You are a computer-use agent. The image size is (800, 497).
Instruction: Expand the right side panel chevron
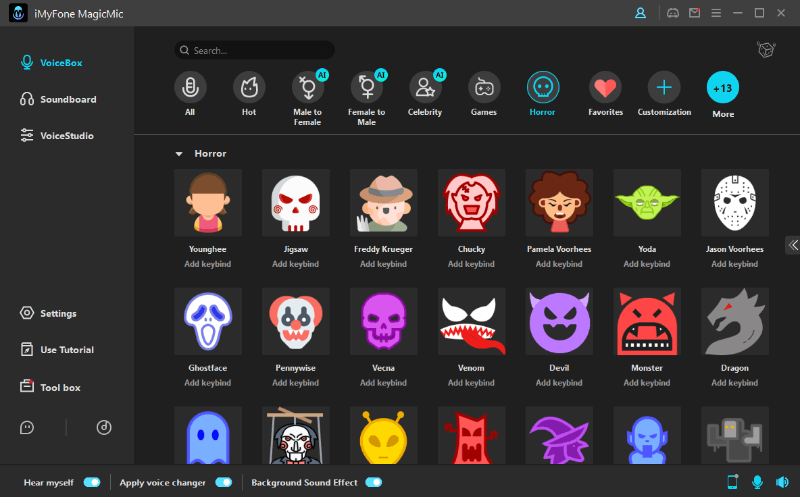point(793,245)
